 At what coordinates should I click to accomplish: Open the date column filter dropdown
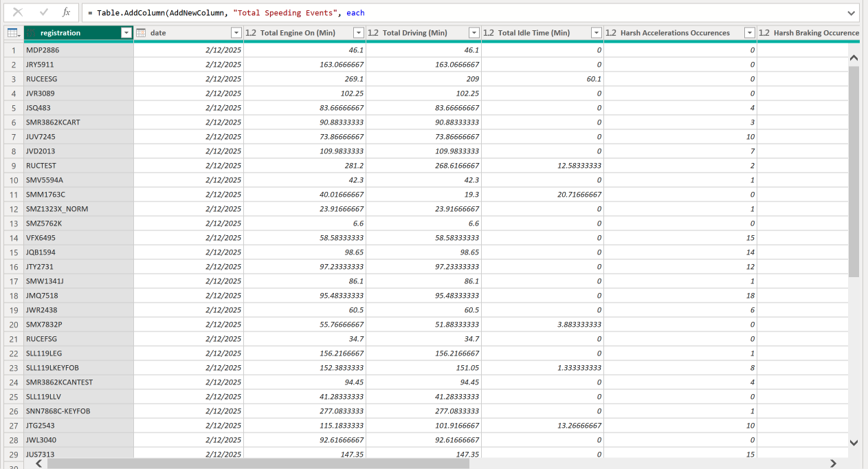pyautogui.click(x=236, y=33)
